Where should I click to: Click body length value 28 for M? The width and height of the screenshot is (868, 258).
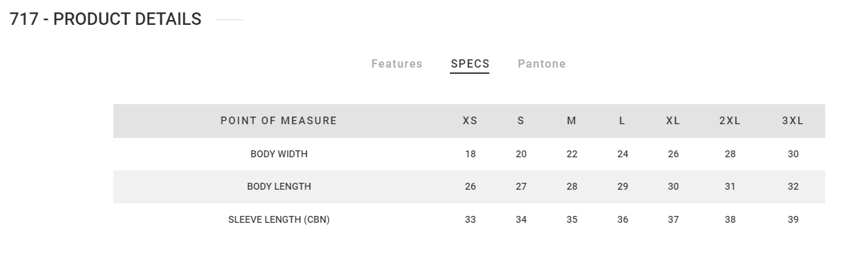point(572,187)
